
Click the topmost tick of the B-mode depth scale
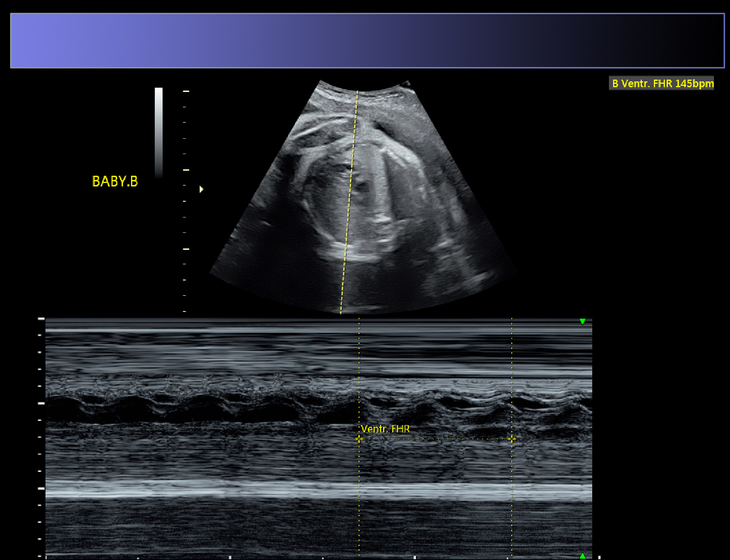click(x=186, y=91)
